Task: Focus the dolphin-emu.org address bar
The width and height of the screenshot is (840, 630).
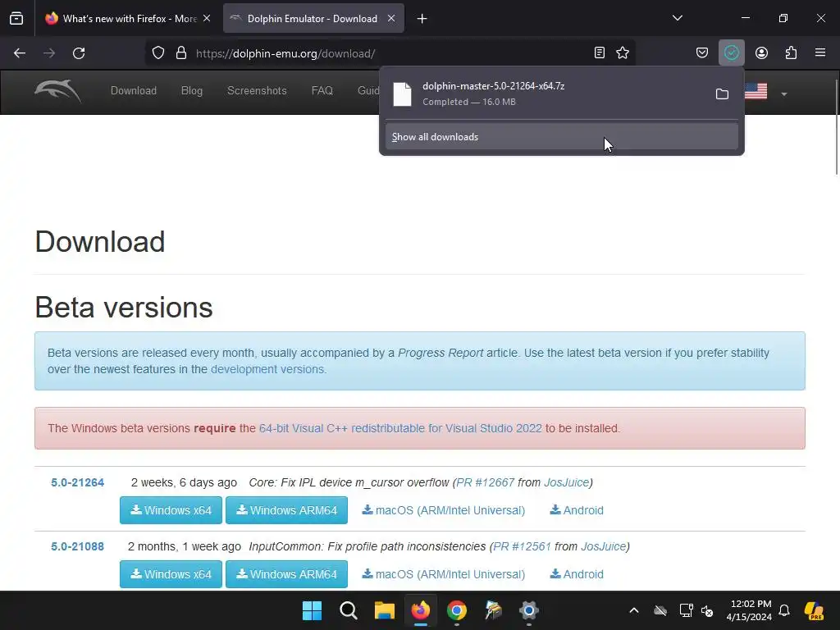Action: point(391,53)
